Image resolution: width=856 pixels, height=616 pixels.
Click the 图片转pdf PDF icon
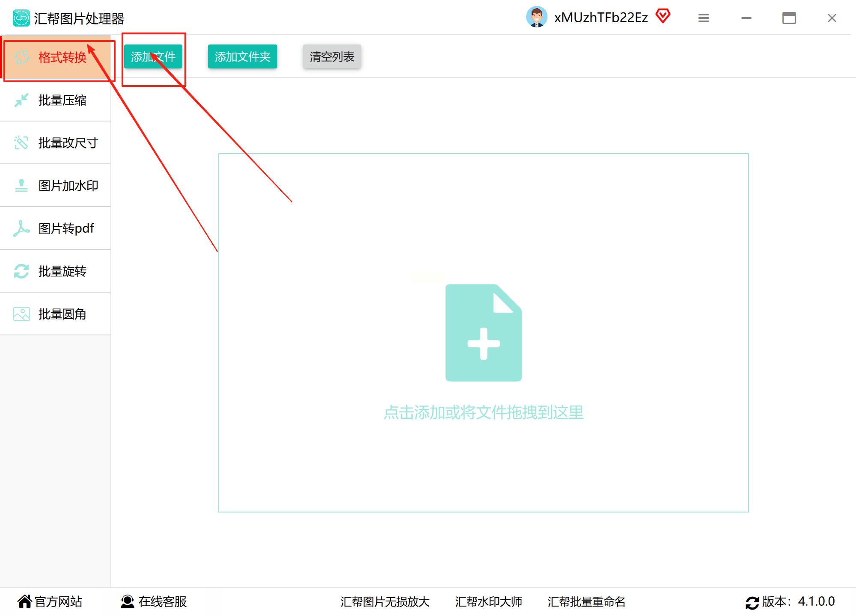[21, 228]
